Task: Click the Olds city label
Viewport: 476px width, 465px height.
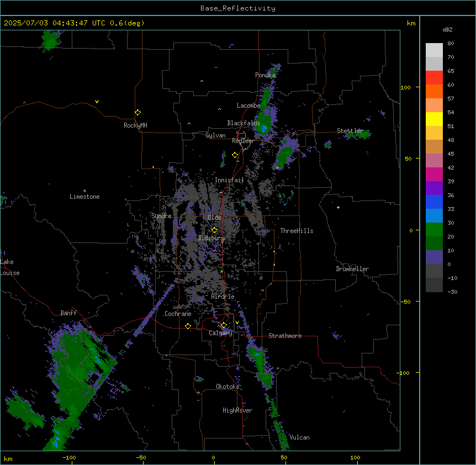Action: point(214,218)
